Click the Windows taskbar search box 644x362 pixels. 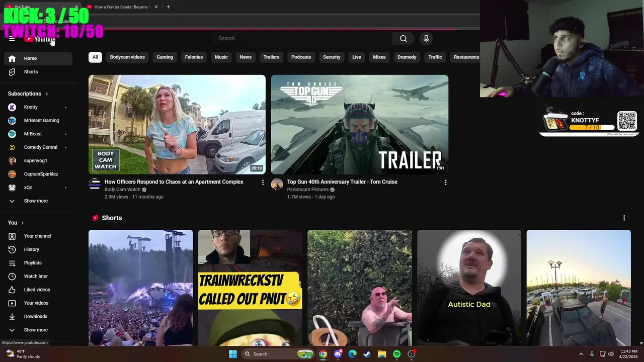(277, 354)
